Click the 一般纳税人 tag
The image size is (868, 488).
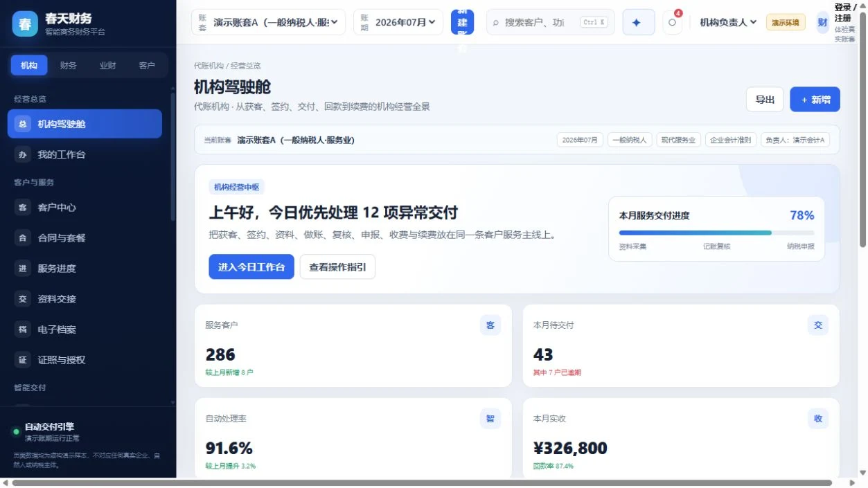click(x=630, y=140)
